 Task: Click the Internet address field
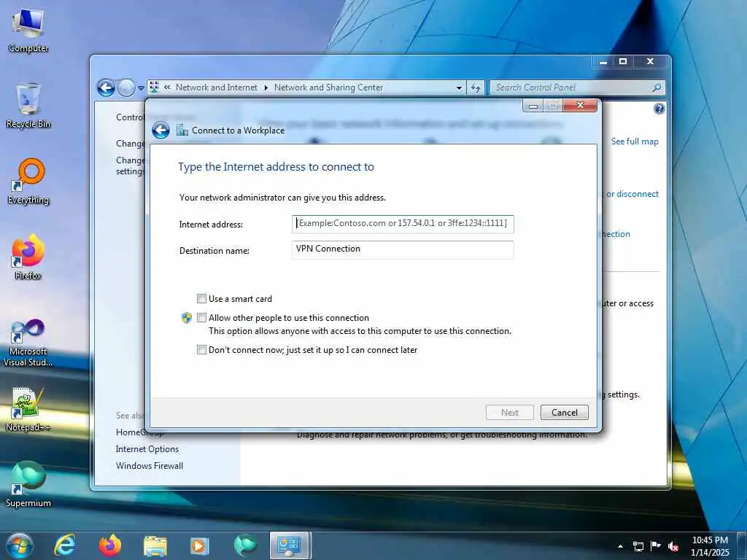point(403,224)
